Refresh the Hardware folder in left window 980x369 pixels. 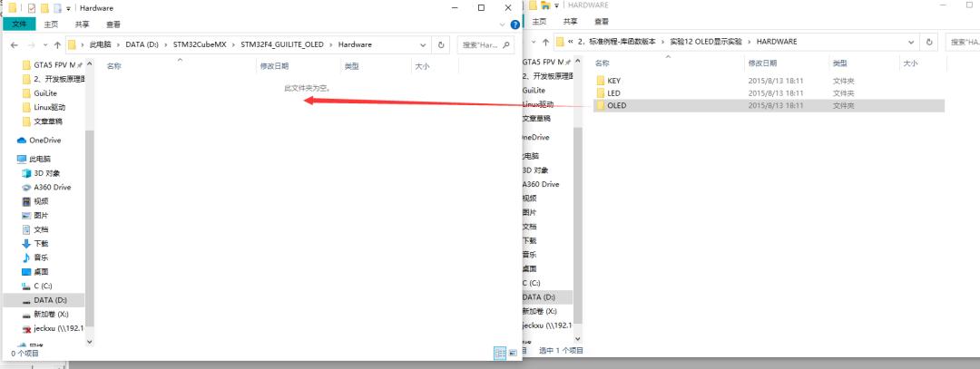click(442, 44)
